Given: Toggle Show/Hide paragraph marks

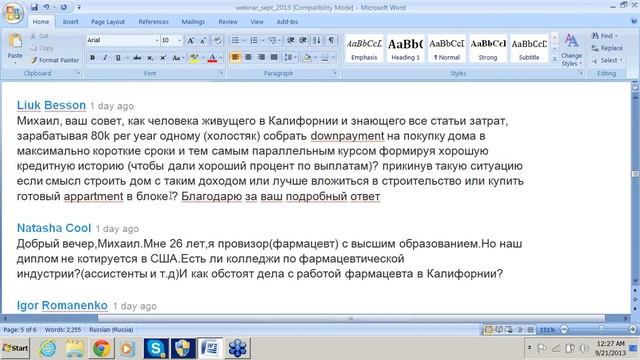Looking at the screenshot, I should [331, 40].
